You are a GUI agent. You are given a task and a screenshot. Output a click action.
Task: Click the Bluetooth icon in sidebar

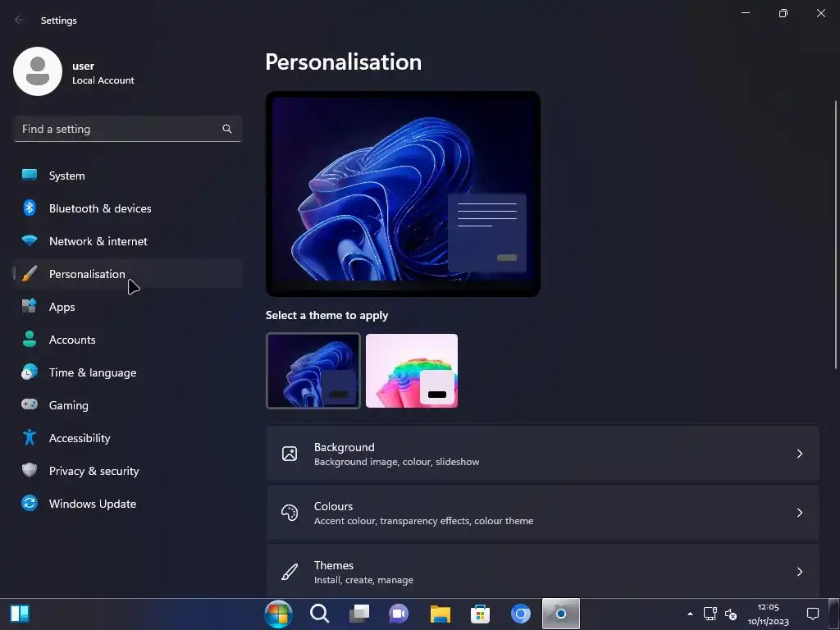click(30, 208)
